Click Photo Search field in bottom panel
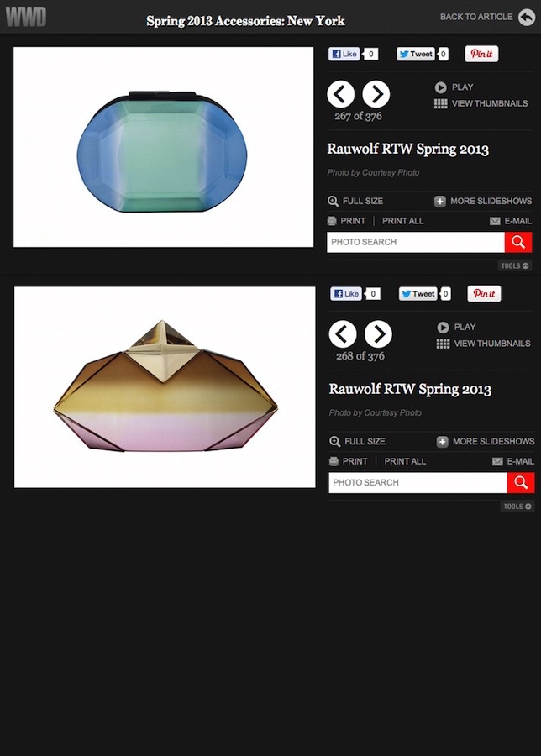Screen dimensions: 541x756 (x=418, y=483)
